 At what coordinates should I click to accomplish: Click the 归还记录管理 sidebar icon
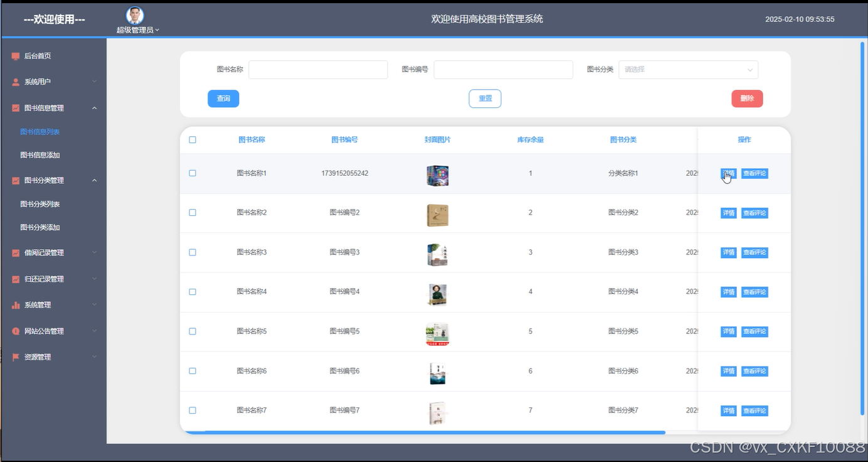pos(16,279)
